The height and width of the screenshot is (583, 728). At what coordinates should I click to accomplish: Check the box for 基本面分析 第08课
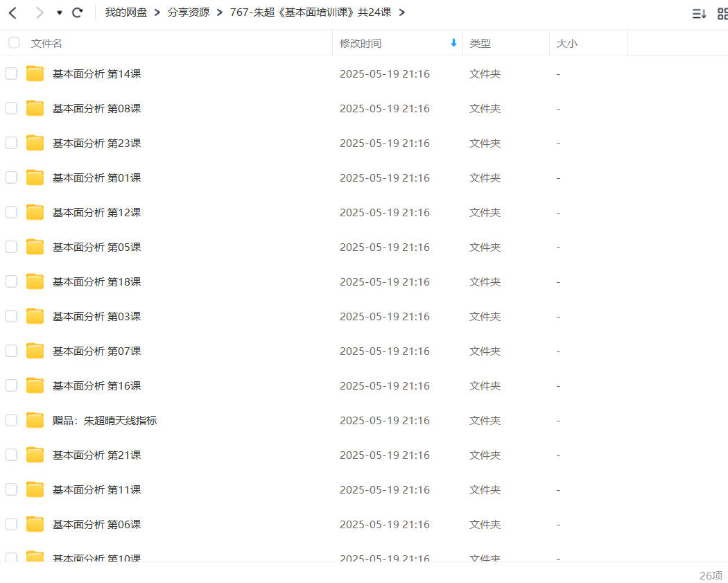pyautogui.click(x=11, y=108)
